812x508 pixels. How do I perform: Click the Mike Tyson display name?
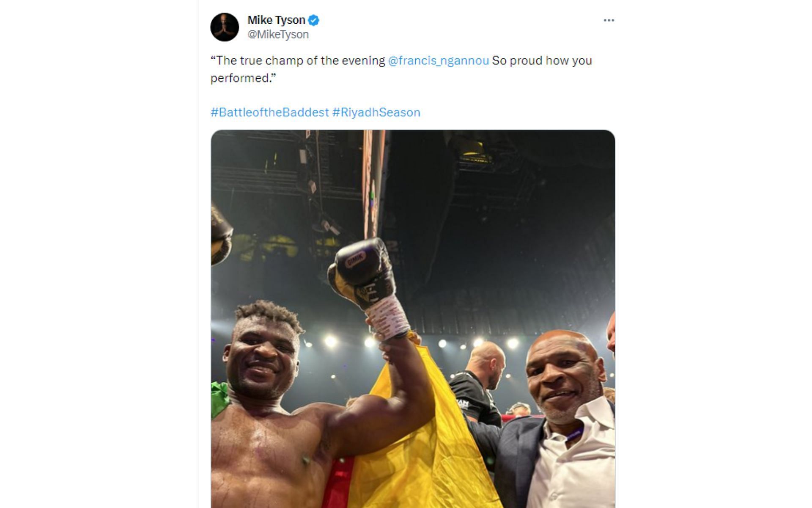pos(276,20)
